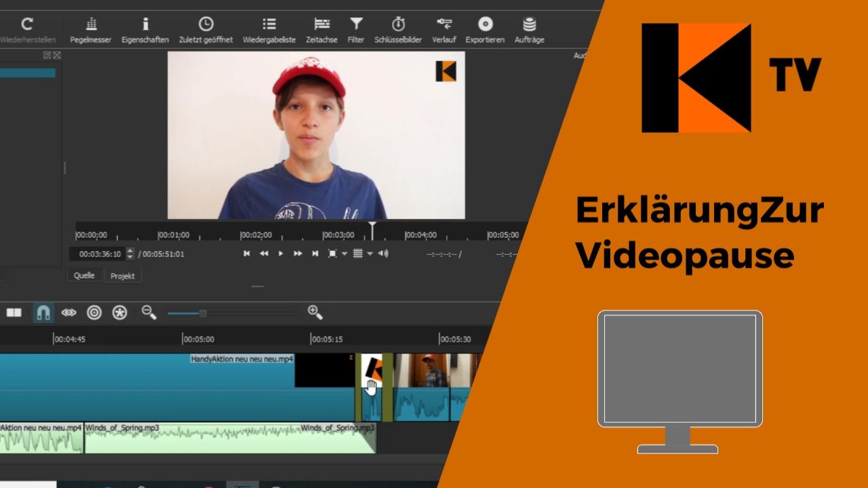Viewport: 868px width, 488px height.
Task: Open the Schlüsselbilder keyframes panel
Action: click(399, 30)
